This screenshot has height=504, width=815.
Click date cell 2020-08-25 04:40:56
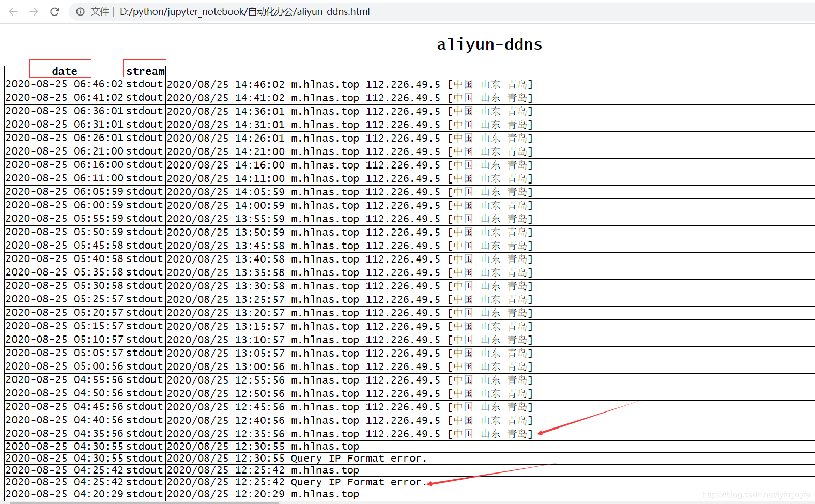coord(65,420)
